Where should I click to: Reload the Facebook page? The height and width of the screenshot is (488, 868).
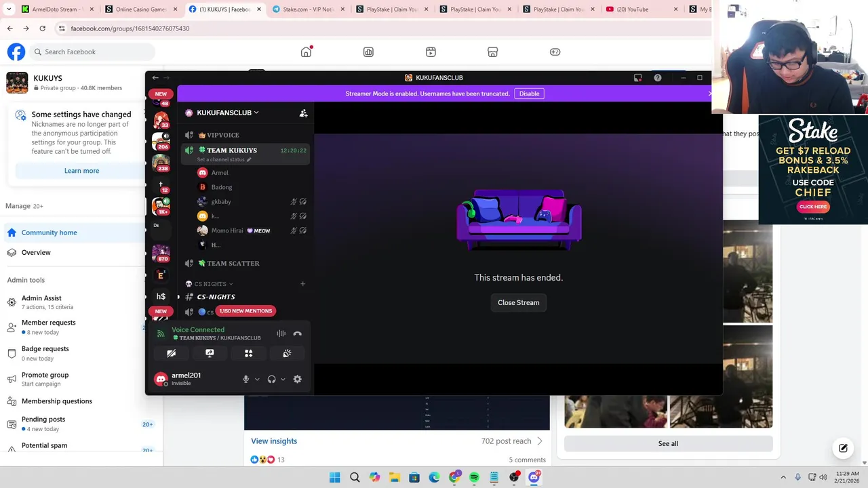(42, 28)
